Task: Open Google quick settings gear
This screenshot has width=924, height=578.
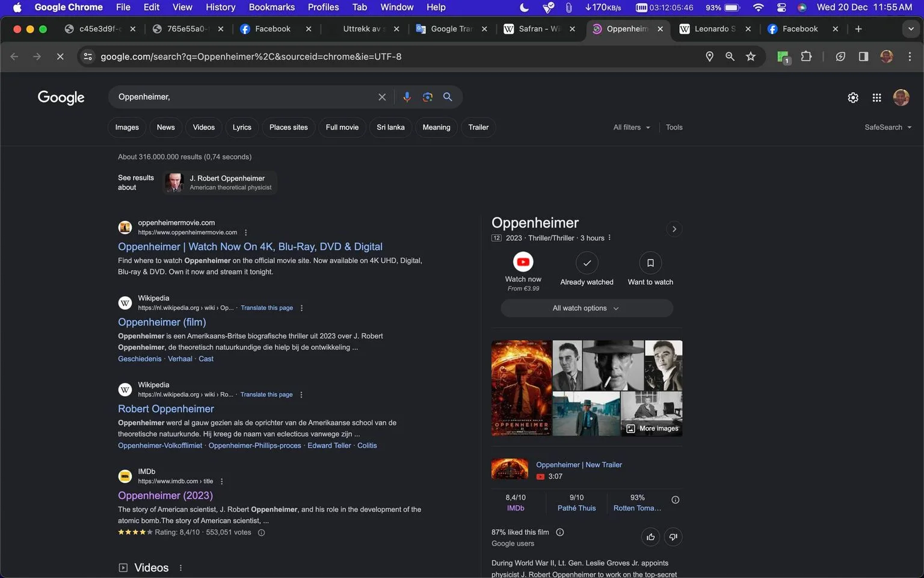Action: (853, 98)
